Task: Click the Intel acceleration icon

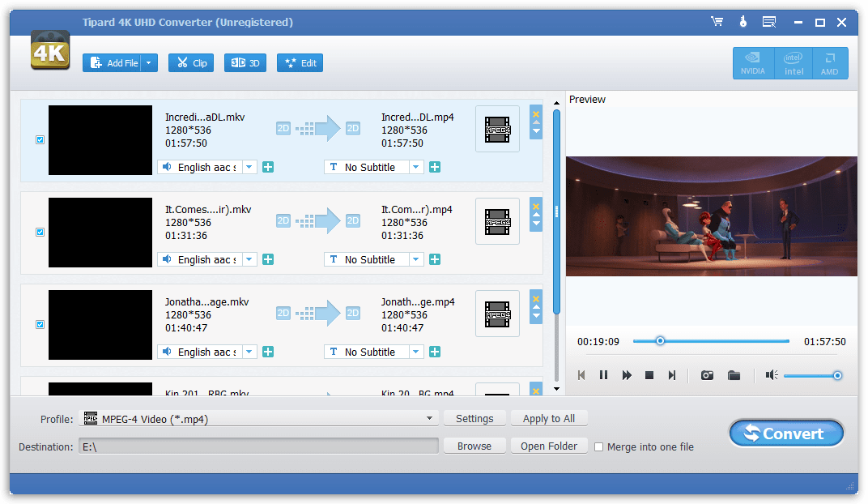Action: 793,62
